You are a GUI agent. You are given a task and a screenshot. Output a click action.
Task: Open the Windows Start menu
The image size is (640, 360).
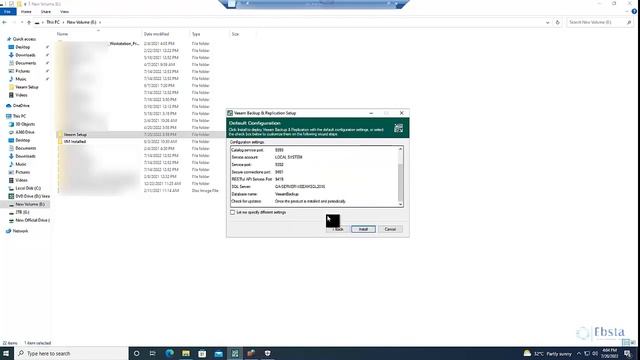click(x=6, y=353)
